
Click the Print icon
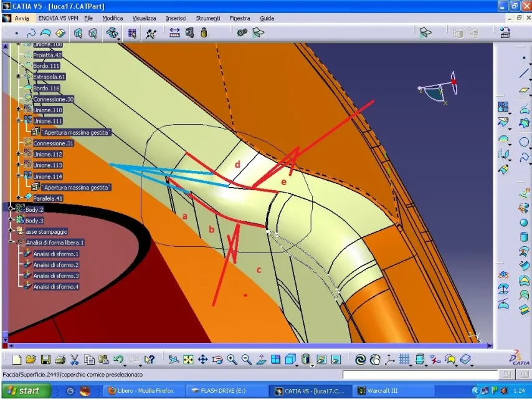coord(60,359)
